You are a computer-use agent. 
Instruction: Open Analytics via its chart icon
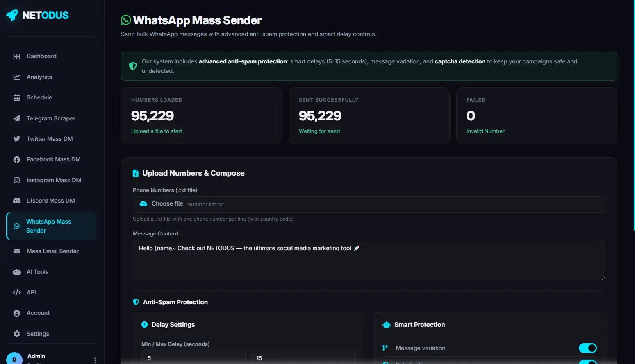(x=17, y=77)
